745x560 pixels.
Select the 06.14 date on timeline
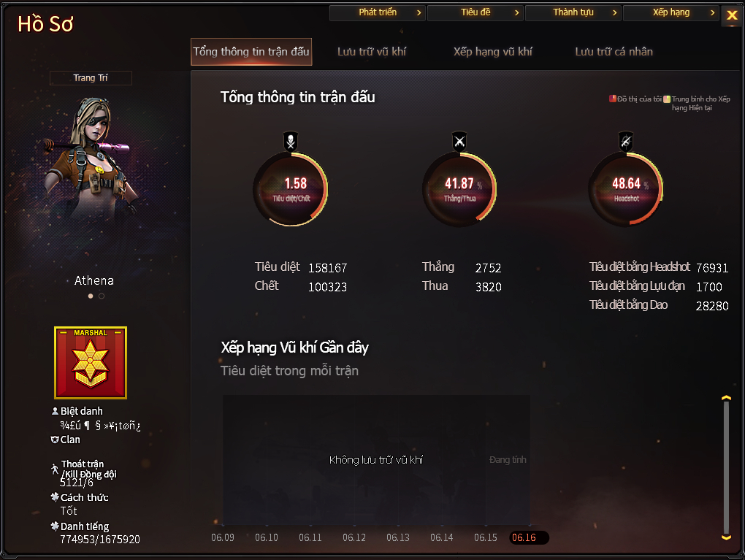[x=441, y=537]
